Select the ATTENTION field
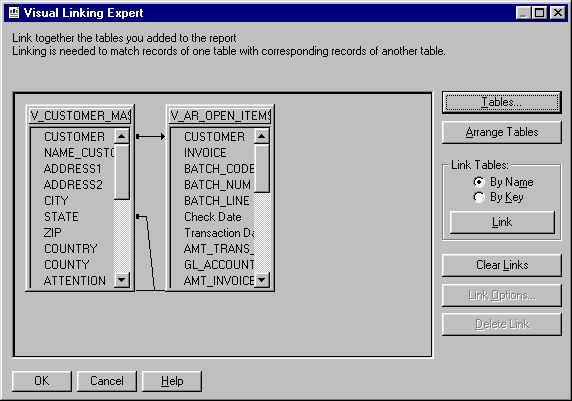This screenshot has width=572, height=401. [x=74, y=281]
